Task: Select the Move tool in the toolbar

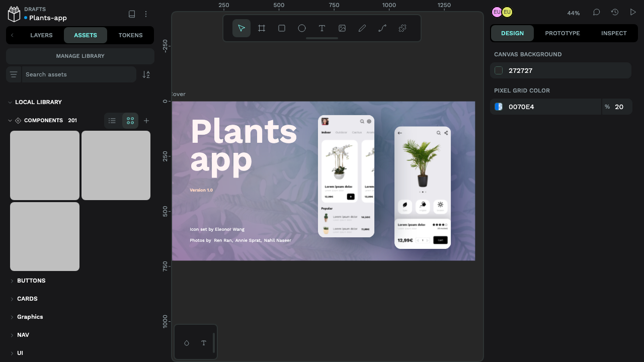Action: point(242,28)
